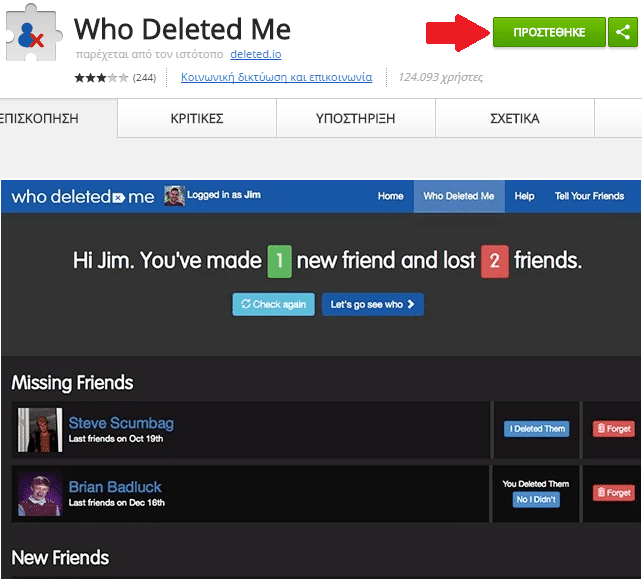Viewport: 642px width, 579px height.
Task: Click the Logged in as Jim text
Action: 224,195
